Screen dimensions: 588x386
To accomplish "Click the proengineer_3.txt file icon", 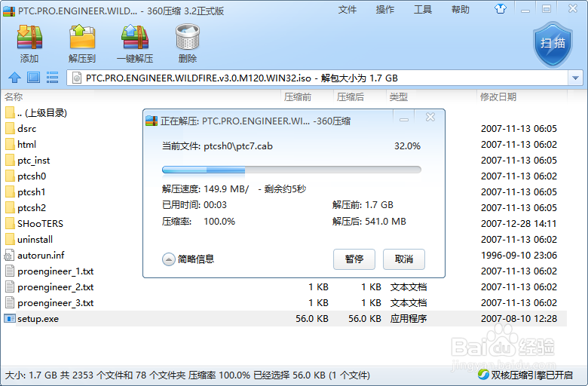I will (x=10, y=303).
